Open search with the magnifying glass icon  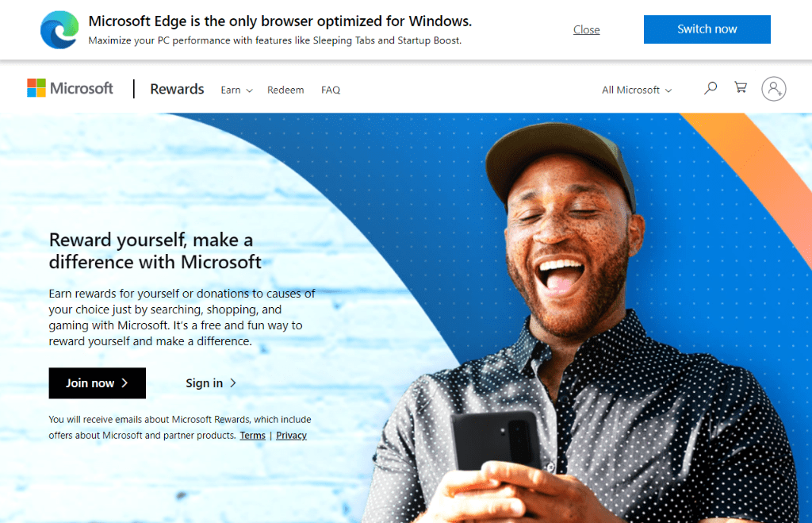click(x=710, y=87)
